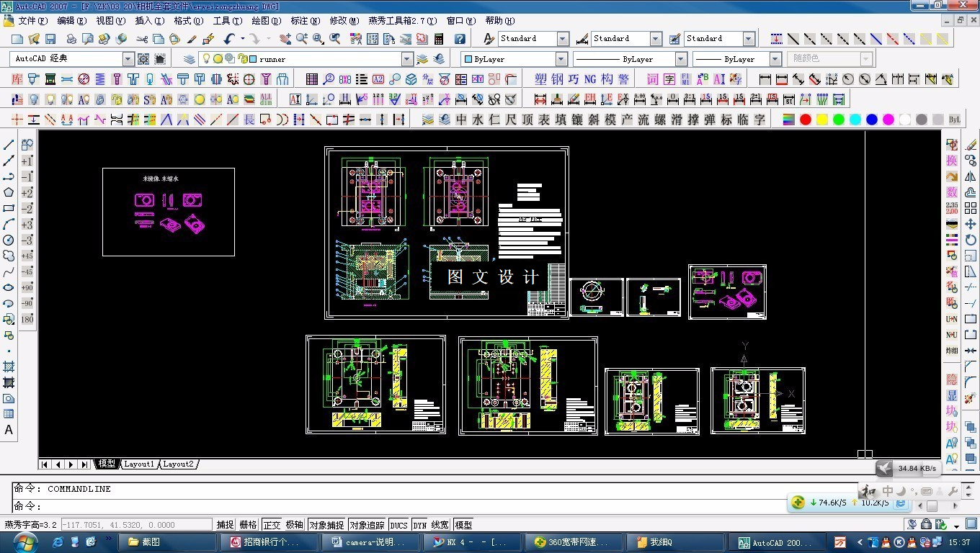The image size is (980, 553).
Task: Open the Layer Properties Manager icon
Action: [x=189, y=59]
